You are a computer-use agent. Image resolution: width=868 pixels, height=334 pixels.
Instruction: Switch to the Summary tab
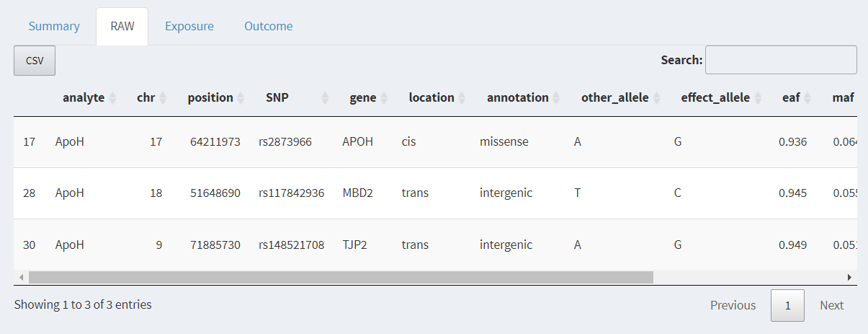(54, 27)
